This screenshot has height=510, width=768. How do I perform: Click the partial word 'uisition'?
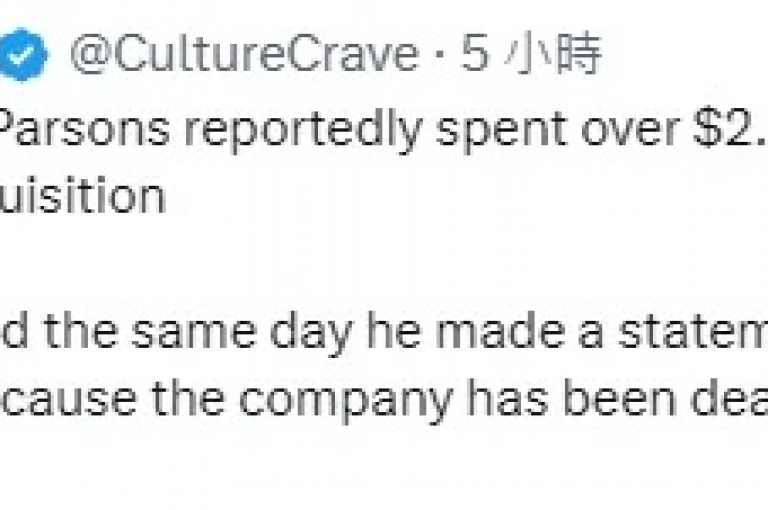[82, 196]
